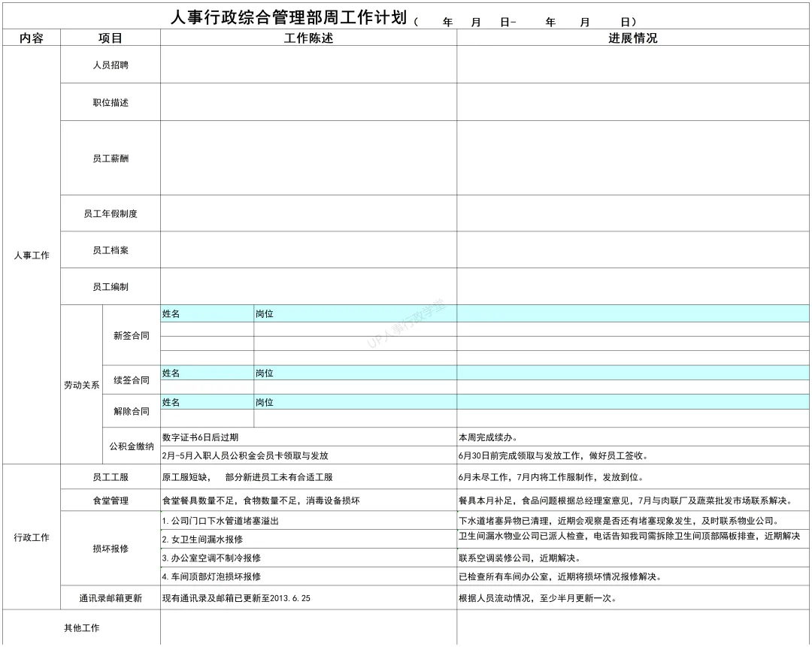812x647 pixels.
Task: Select the 员工编制 cell
Action: point(111,287)
